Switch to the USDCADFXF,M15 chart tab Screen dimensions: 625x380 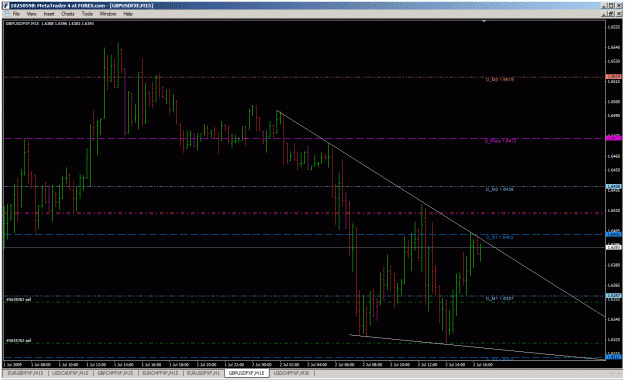[70, 373]
